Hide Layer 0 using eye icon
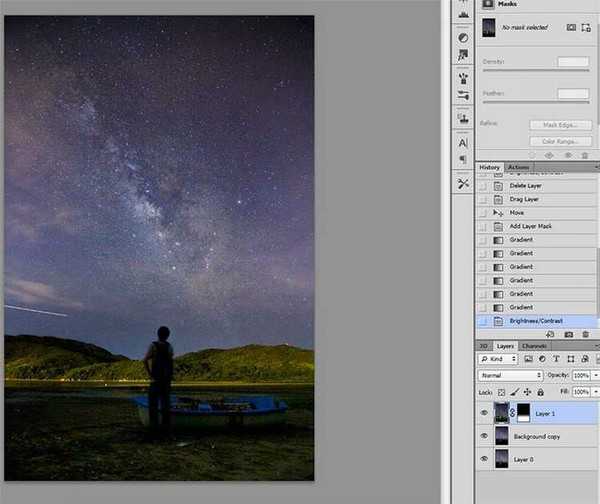Viewport: 600px width, 504px height. 485,459
